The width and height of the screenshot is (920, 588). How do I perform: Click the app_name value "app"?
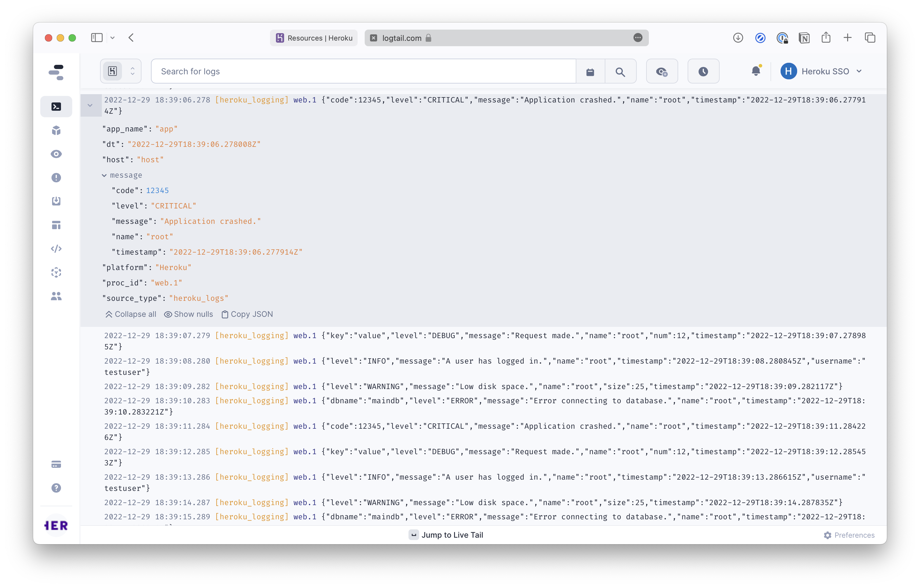[166, 129]
